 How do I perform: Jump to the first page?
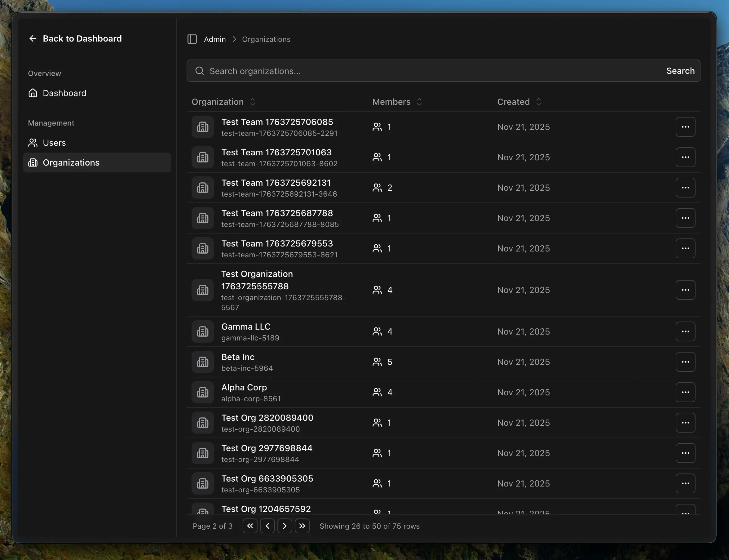[x=250, y=526]
